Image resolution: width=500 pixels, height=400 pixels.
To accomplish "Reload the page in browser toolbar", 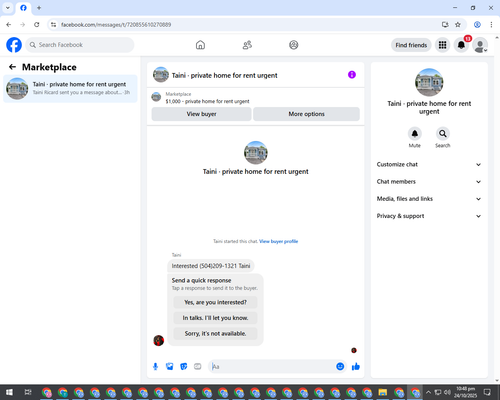I will pyautogui.click(x=37, y=25).
